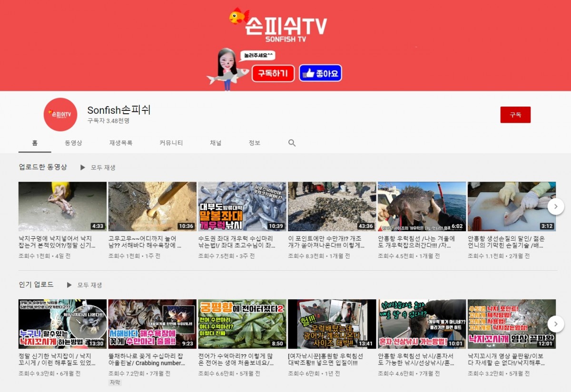The image size is (571, 392).
Task: Click the Sonfish channel avatar logo
Action: tap(60, 115)
